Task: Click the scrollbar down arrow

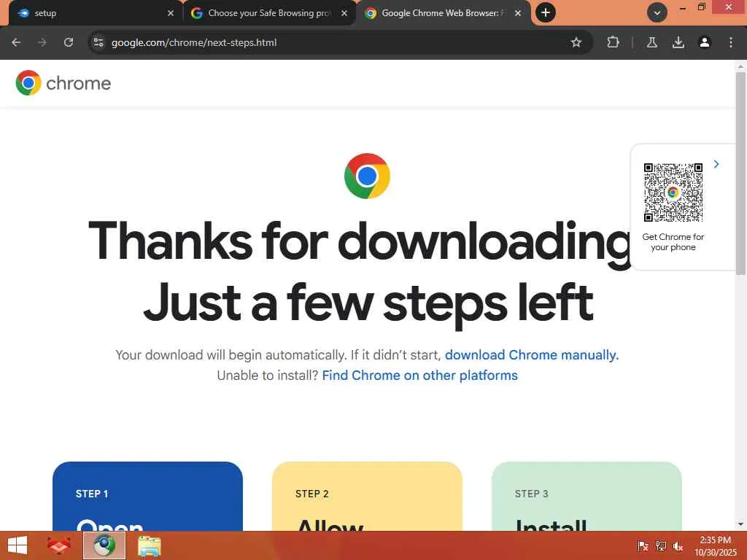Action: tap(740, 524)
